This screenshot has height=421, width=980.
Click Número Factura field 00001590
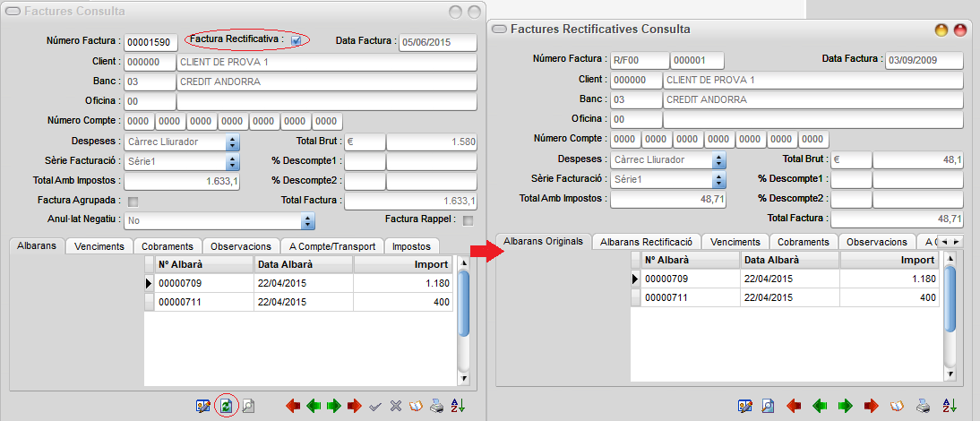tap(151, 42)
